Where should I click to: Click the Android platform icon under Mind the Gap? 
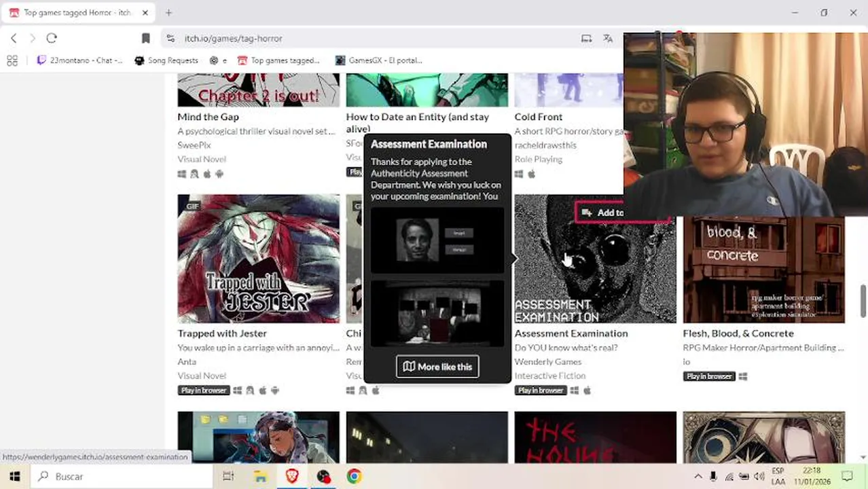tap(219, 174)
